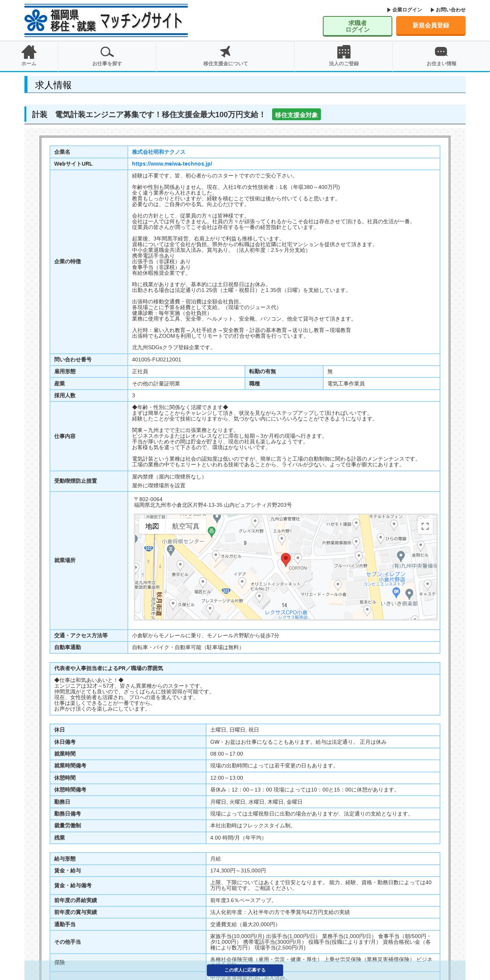Click the 移住支援金対象 green badge
Screen dimensions: 490x980
click(x=296, y=114)
